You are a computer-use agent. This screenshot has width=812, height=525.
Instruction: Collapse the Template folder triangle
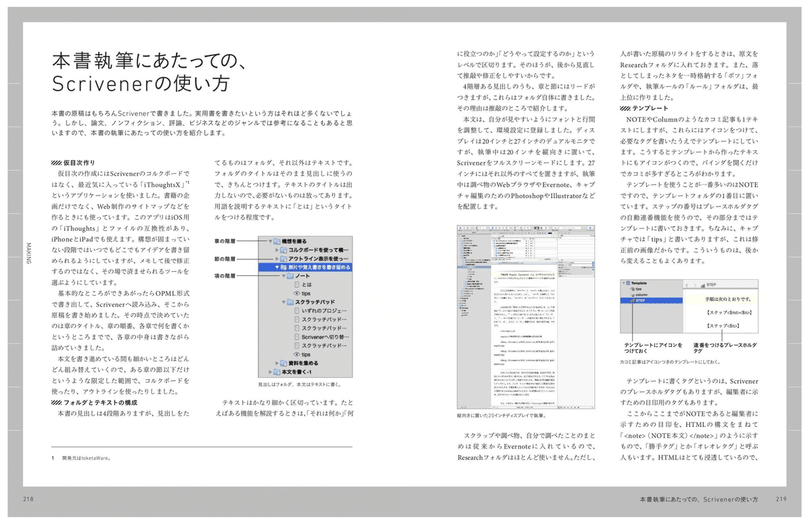[x=623, y=283]
